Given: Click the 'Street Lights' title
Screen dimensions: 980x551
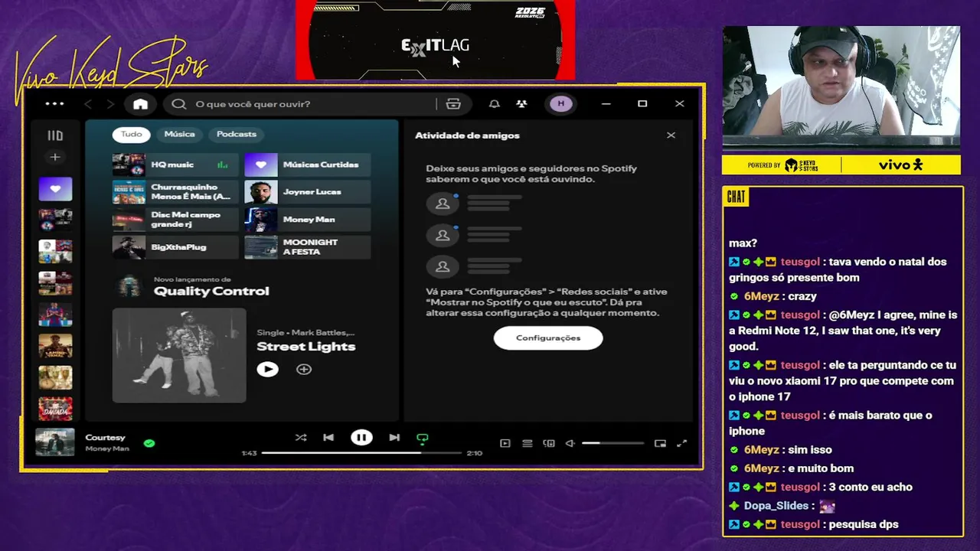Looking at the screenshot, I should pos(305,347).
